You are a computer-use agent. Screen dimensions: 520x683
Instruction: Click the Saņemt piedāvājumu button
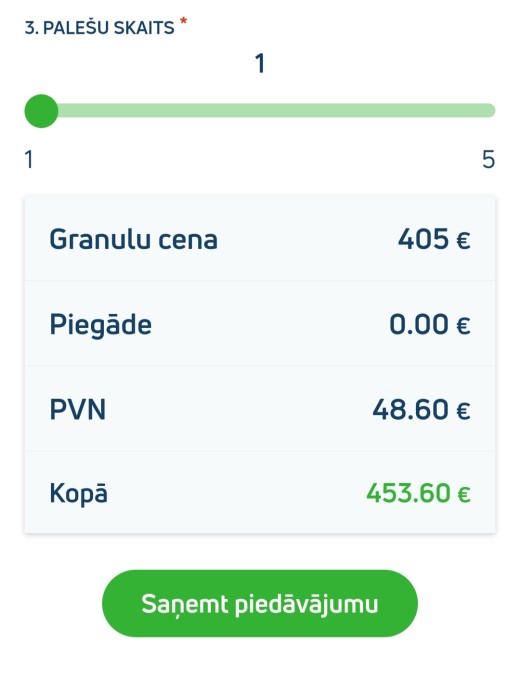click(x=260, y=603)
